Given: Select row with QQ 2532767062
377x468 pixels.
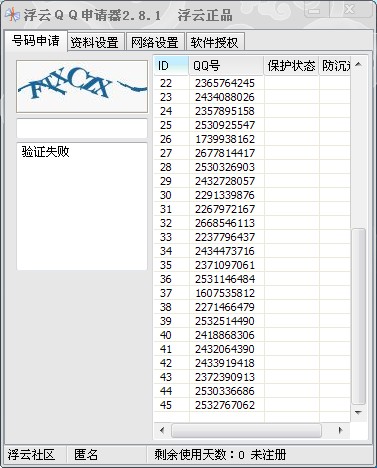Looking at the screenshot, I should tap(252, 405).
